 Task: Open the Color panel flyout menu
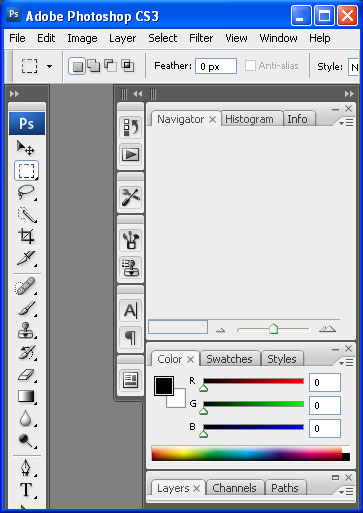(x=347, y=363)
